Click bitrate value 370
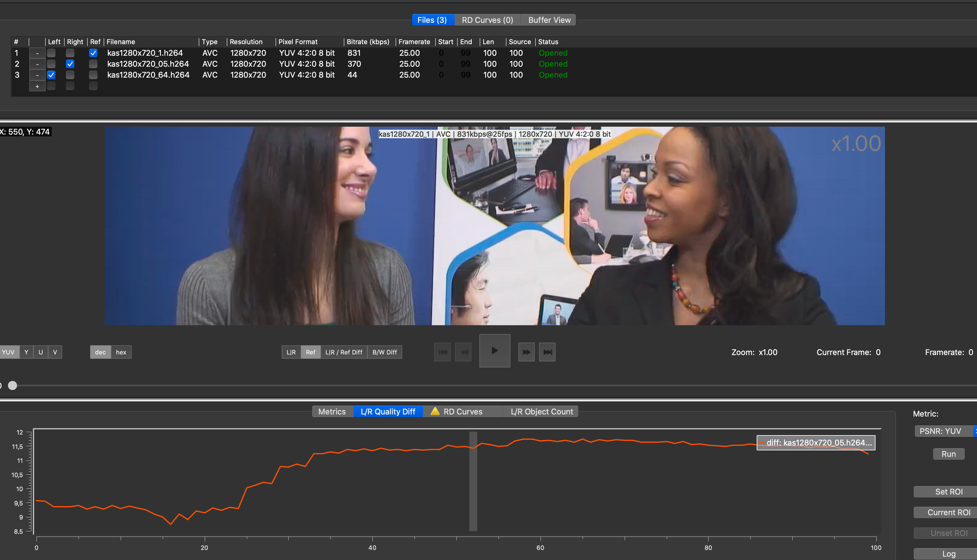Screen dimensions: 977x560 click(x=354, y=64)
